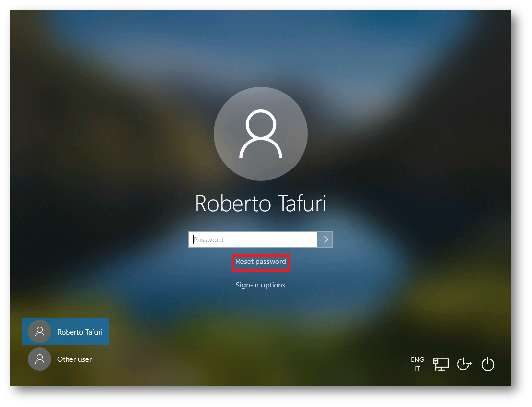Open the ENG IT input language switcher
This screenshot has height=407, width=532.
click(x=417, y=364)
